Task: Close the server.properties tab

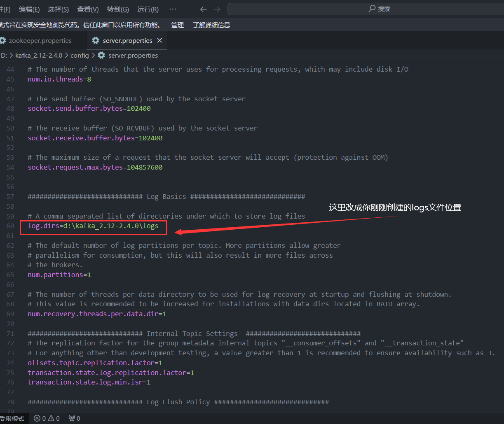Action: (159, 41)
